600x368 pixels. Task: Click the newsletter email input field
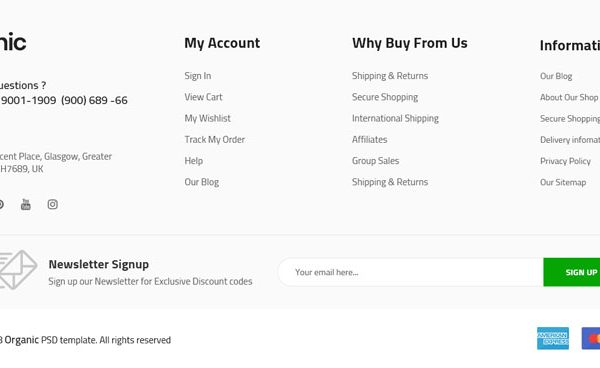coord(411,272)
